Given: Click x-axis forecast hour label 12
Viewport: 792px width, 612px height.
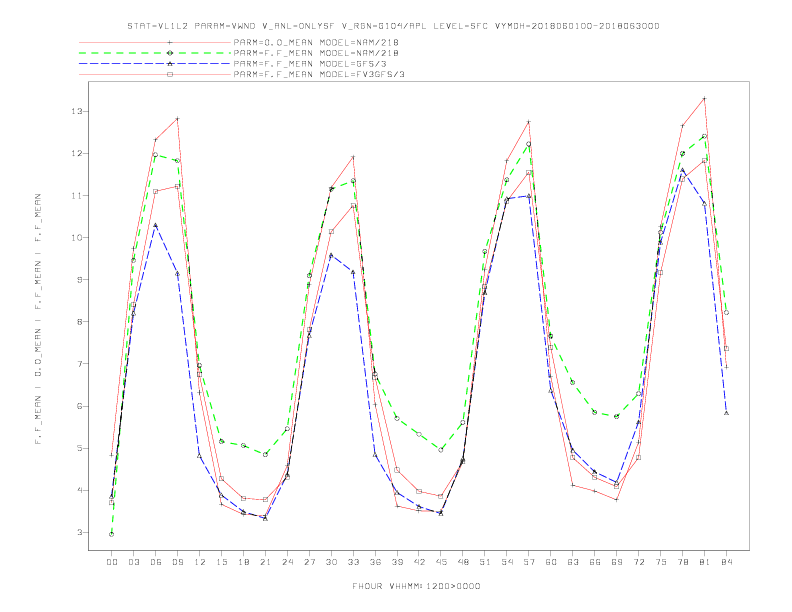Looking at the screenshot, I should tap(200, 562).
